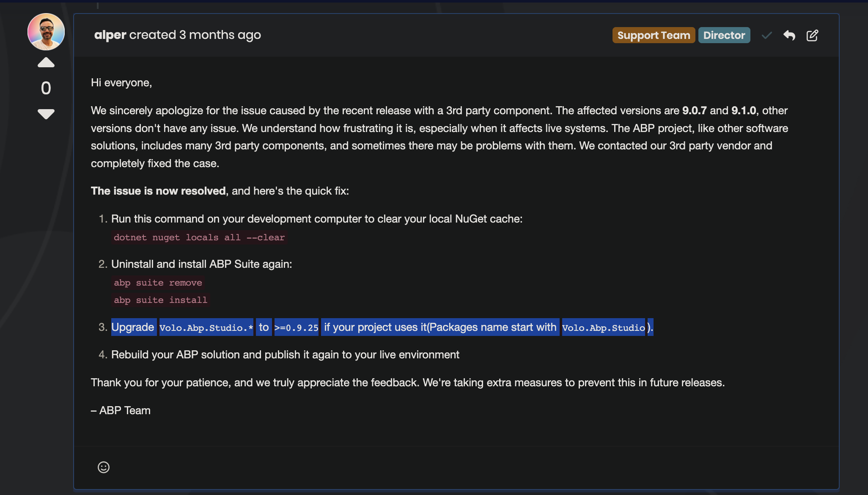Click the ">=0.9.25" version code text

[x=297, y=327]
